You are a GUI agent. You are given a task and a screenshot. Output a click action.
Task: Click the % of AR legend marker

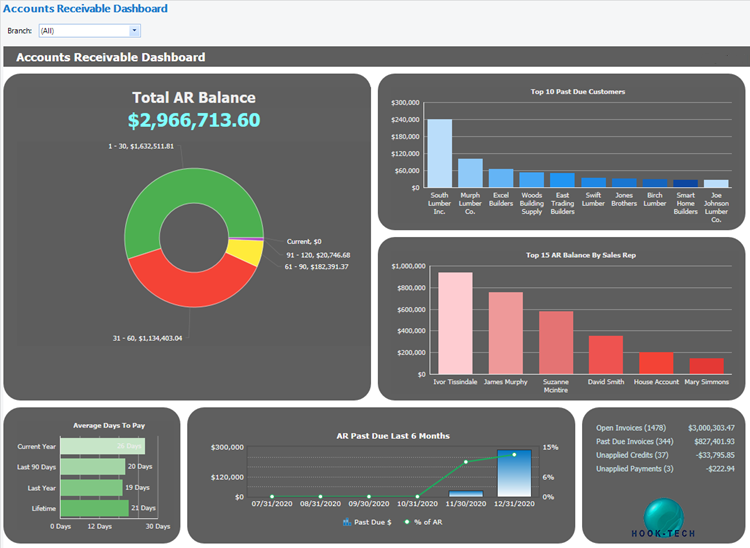(x=407, y=522)
